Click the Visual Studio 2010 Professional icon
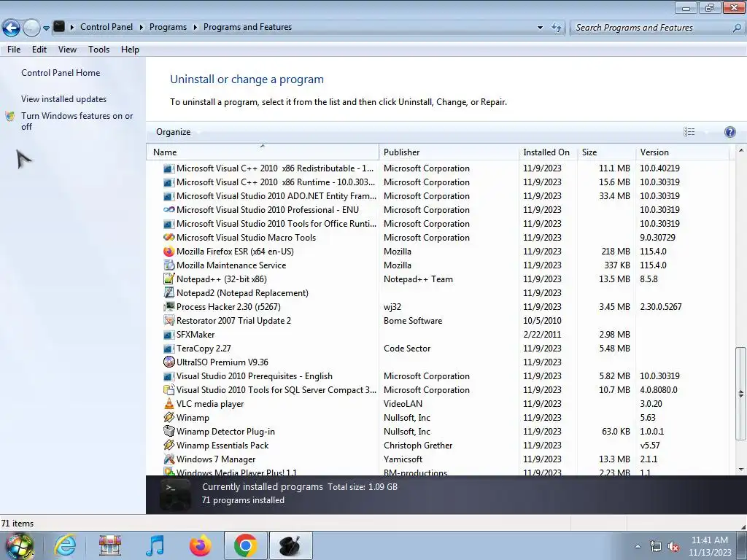Viewport: 747px width, 560px height. (x=169, y=209)
